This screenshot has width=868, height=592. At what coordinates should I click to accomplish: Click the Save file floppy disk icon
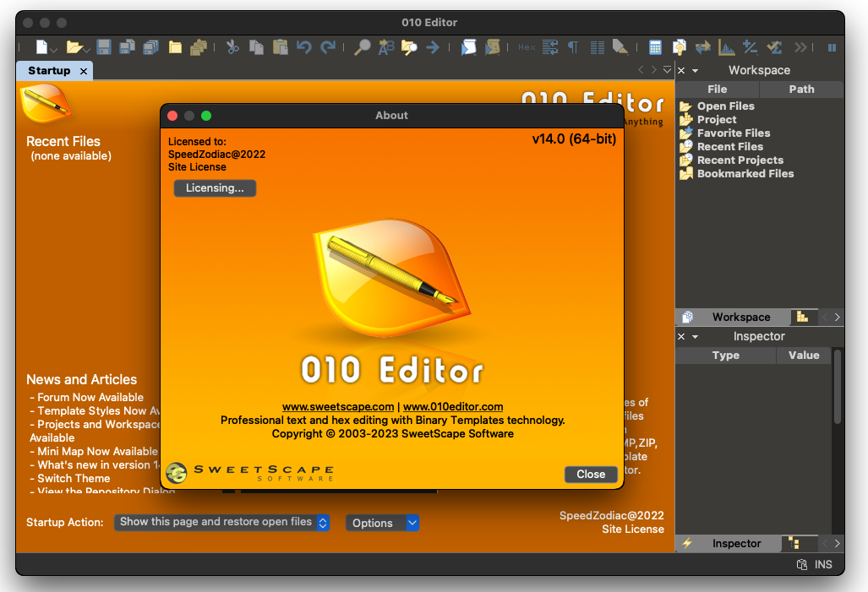pos(104,47)
